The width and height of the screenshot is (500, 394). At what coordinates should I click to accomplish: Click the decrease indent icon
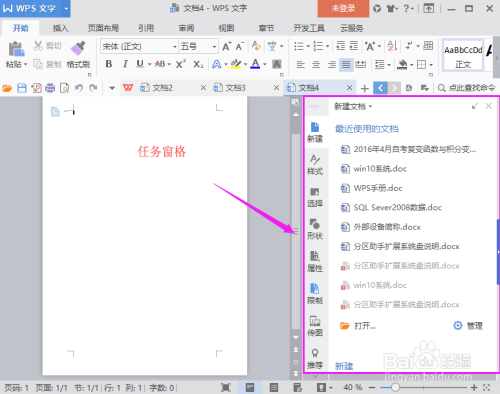tap(341, 46)
